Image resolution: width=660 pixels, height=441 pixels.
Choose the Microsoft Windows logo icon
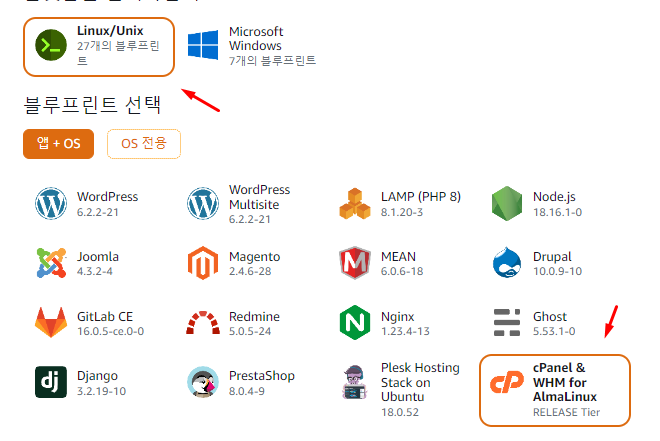[x=203, y=45]
